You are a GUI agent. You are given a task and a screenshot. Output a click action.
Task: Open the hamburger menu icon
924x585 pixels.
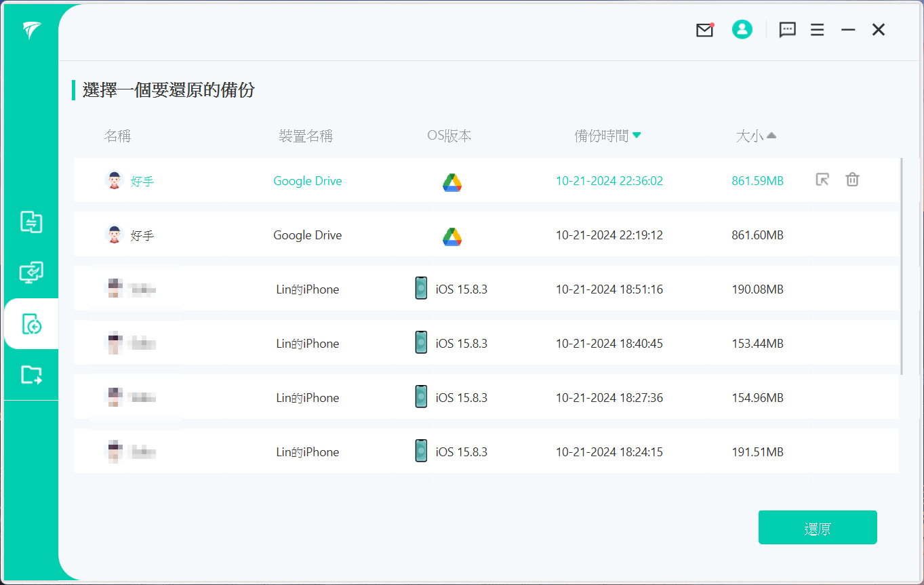(x=818, y=30)
